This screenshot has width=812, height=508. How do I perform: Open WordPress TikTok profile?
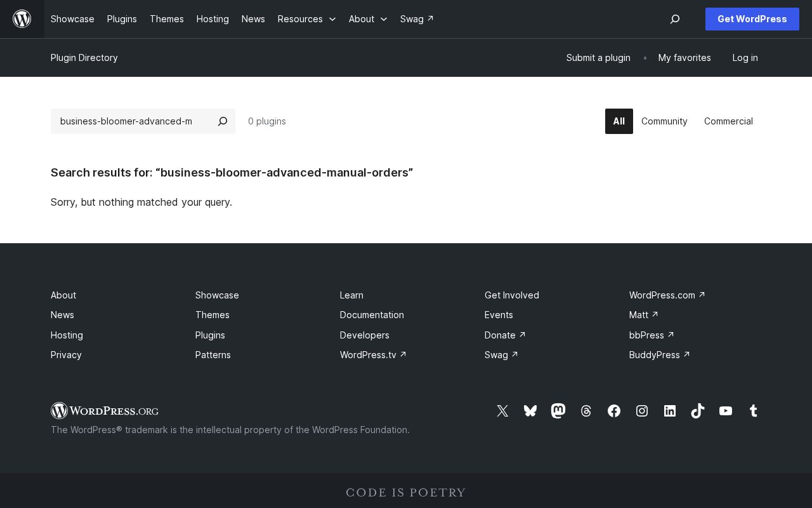[x=698, y=411]
